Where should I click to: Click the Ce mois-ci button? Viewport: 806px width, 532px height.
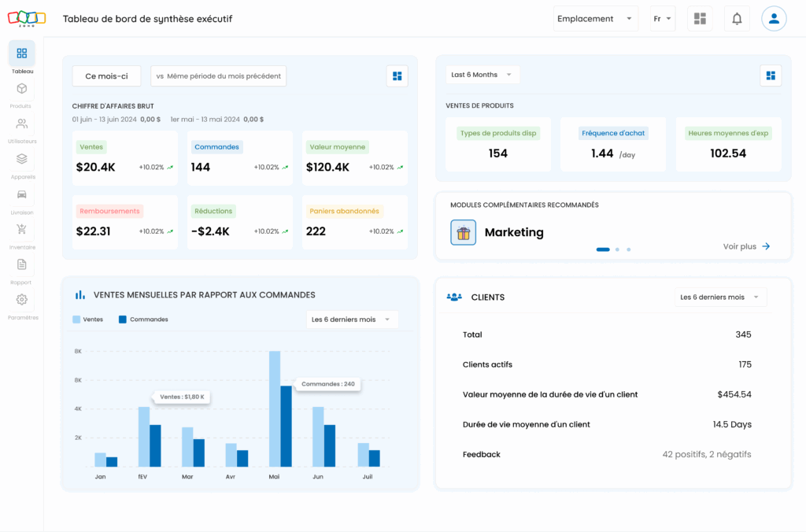pyautogui.click(x=106, y=76)
